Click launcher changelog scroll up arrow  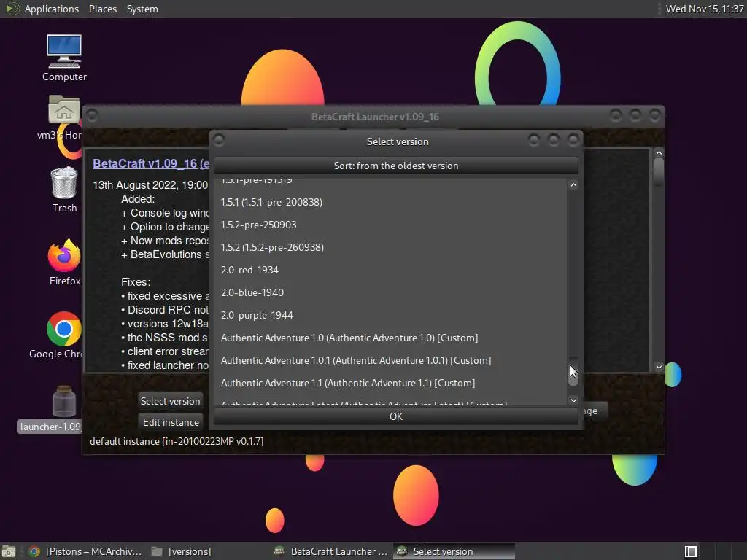(x=659, y=153)
